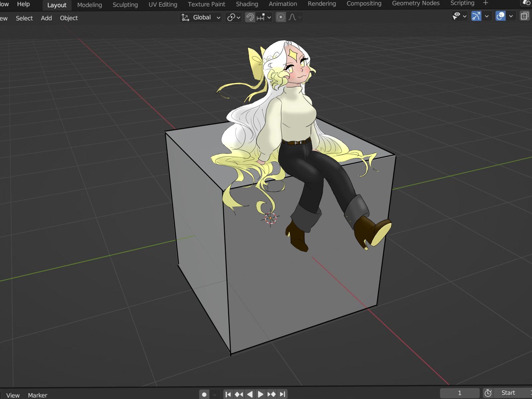Viewport: 532px width, 399px height.
Task: Open the Compositing workspace tab
Action: (364, 3)
